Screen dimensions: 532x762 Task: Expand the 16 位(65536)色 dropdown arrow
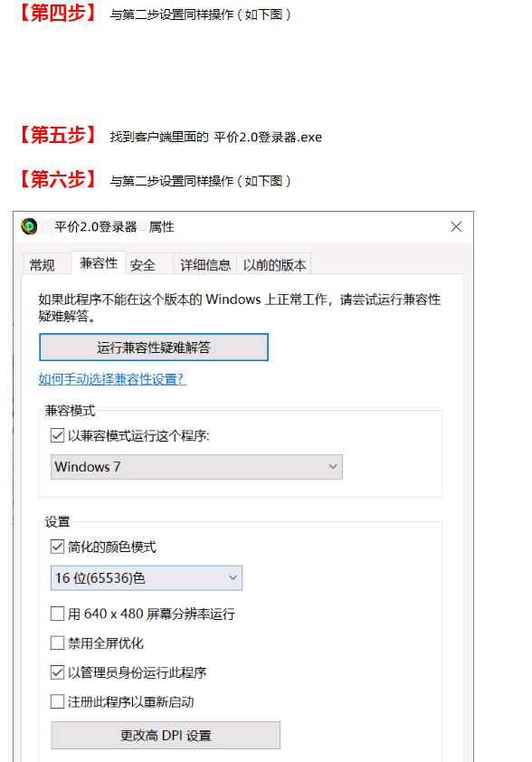(x=233, y=577)
